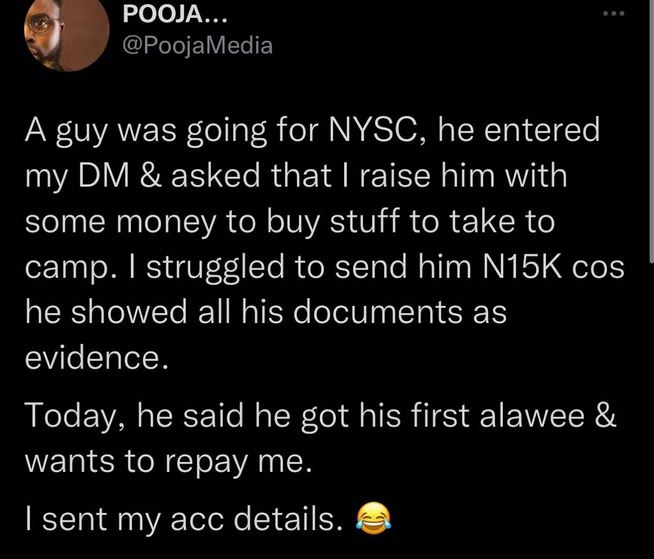Click the ampersand after 'my DM'
654x559 pixels.
coord(151,176)
